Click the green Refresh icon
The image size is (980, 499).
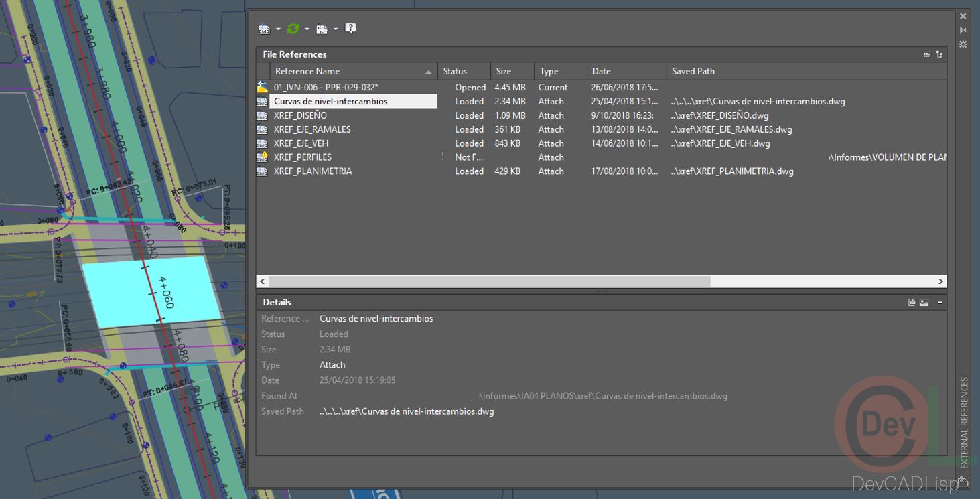[293, 29]
